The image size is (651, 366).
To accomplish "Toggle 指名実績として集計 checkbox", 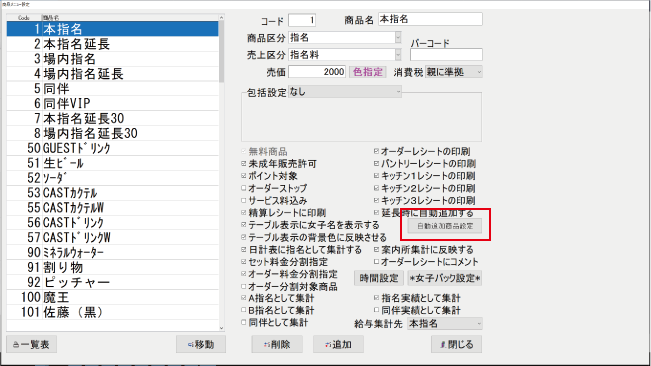I will coord(377,298).
